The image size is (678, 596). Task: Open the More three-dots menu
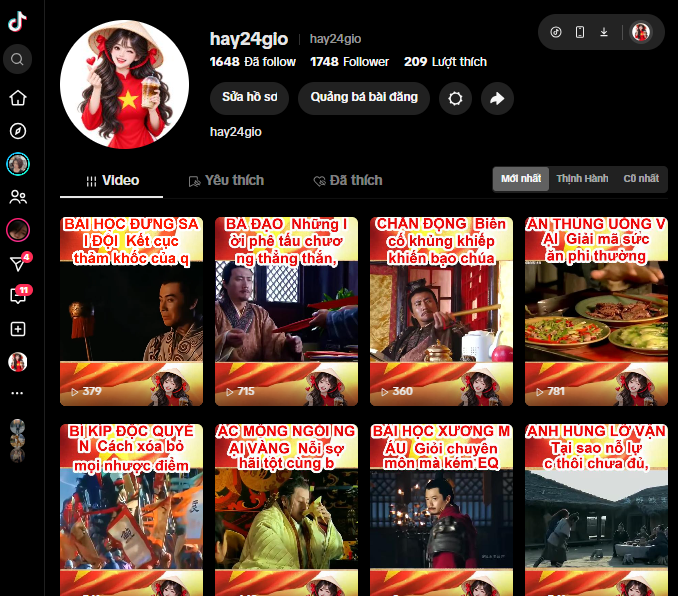17,393
